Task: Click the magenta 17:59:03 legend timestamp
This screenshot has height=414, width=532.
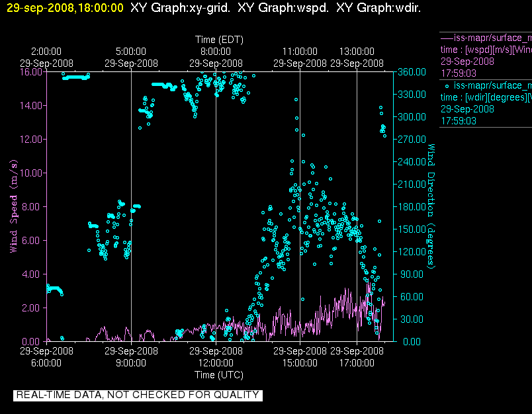Action: coord(459,73)
